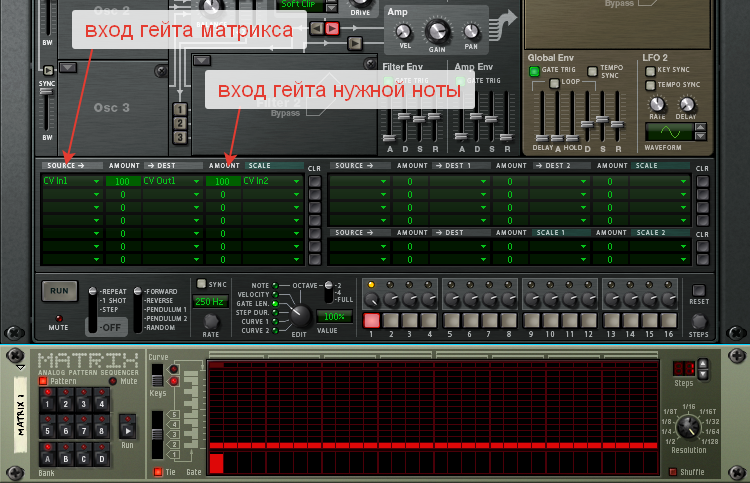Toggle step 1 button in sequencer

[x=371, y=320]
